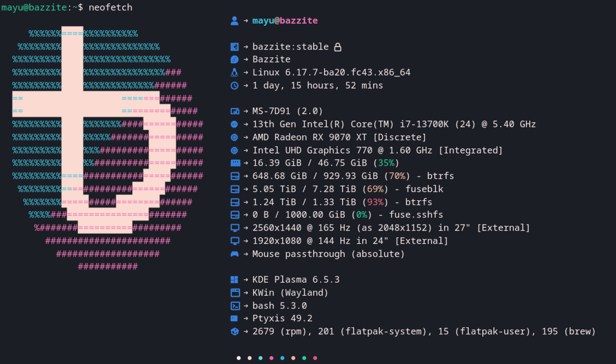Click the Linux penguin icon beside kernel version
The width and height of the screenshot is (616, 364).
235,72
